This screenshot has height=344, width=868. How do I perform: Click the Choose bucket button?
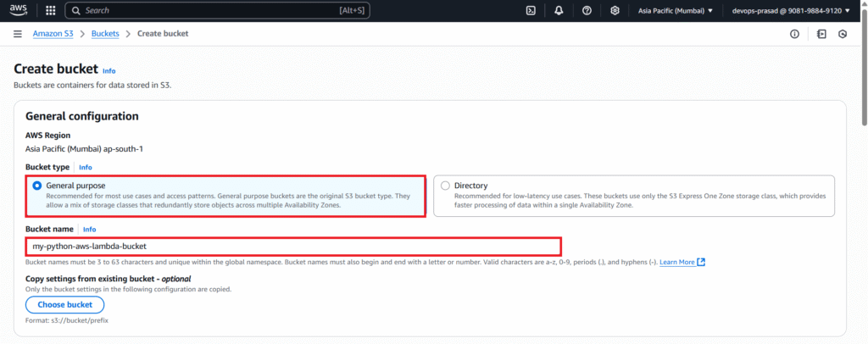[64, 305]
